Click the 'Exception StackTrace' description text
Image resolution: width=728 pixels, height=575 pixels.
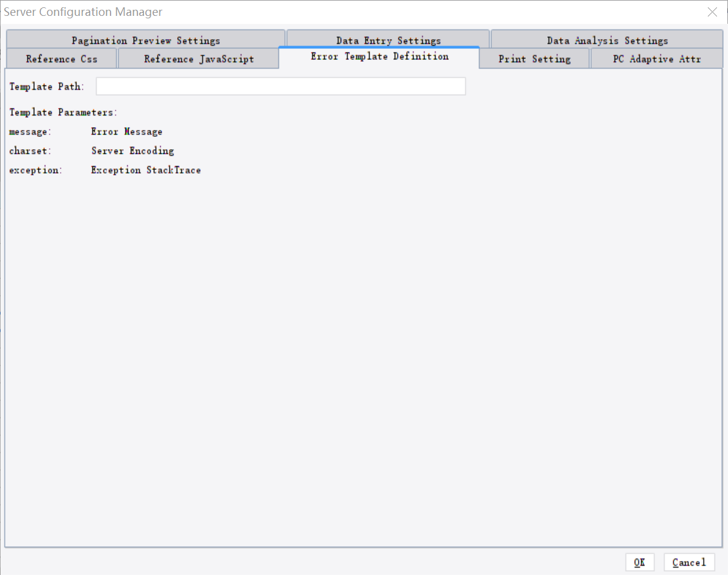(x=146, y=170)
